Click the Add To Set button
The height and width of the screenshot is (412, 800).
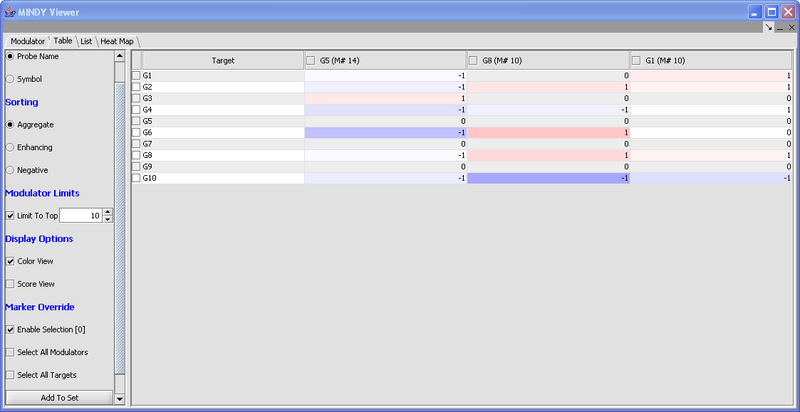pos(59,398)
